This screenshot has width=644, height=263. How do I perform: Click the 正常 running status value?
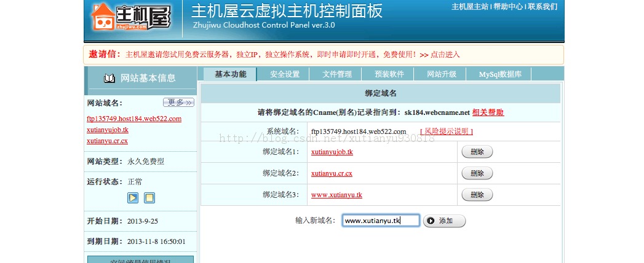135,182
